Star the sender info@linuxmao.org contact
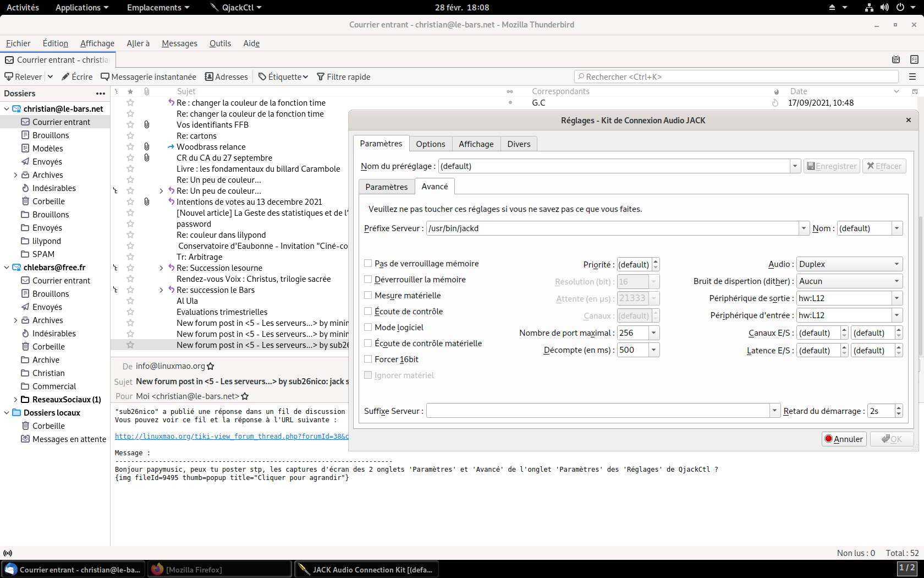 [211, 366]
